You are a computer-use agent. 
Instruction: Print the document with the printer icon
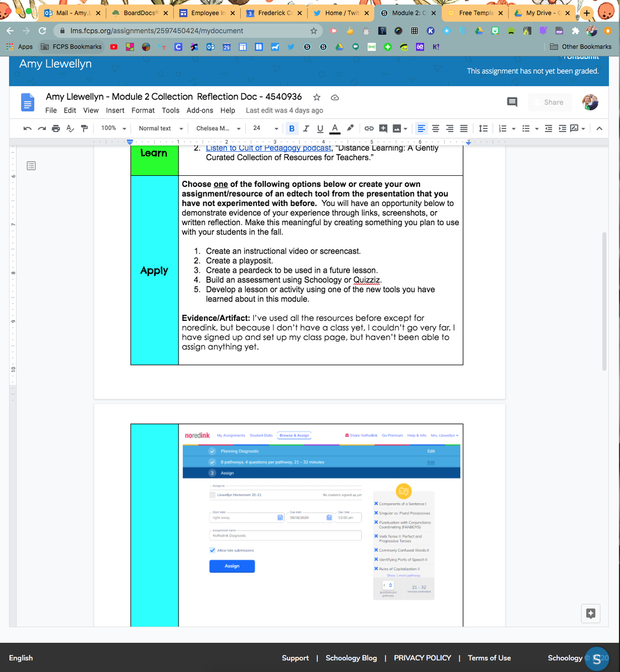pos(56,128)
